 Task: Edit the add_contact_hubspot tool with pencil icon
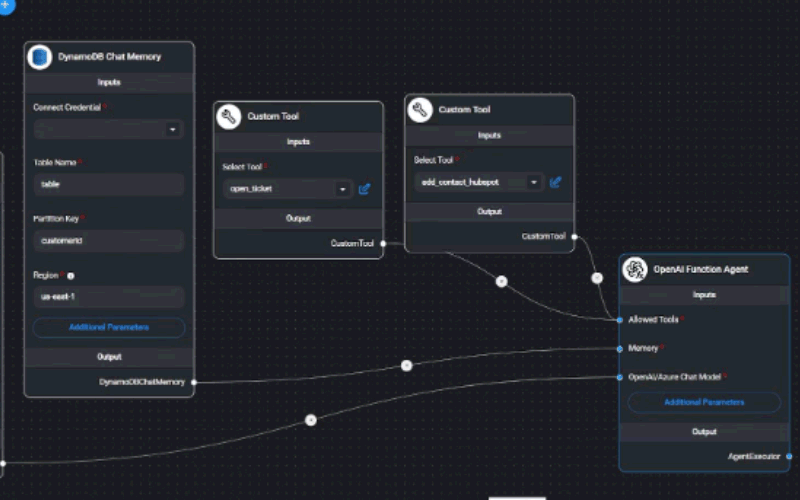(556, 182)
